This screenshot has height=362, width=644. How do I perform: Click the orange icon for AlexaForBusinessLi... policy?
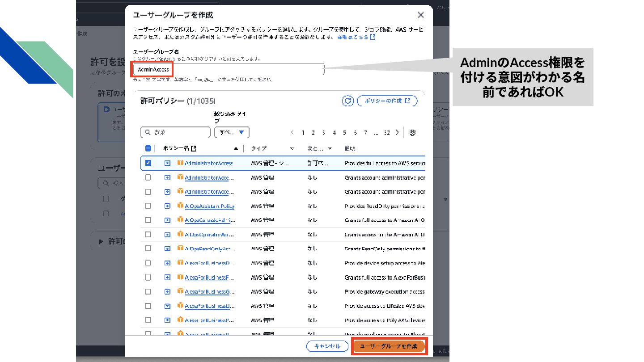tap(181, 306)
